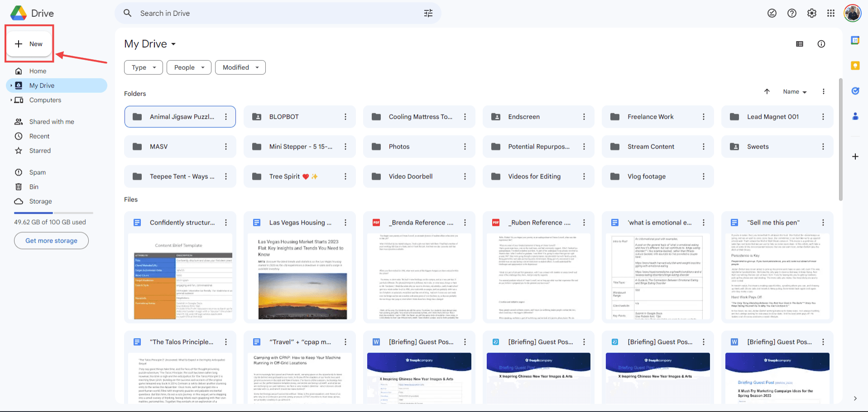
Task: Open the Settings gear icon
Action: (812, 13)
